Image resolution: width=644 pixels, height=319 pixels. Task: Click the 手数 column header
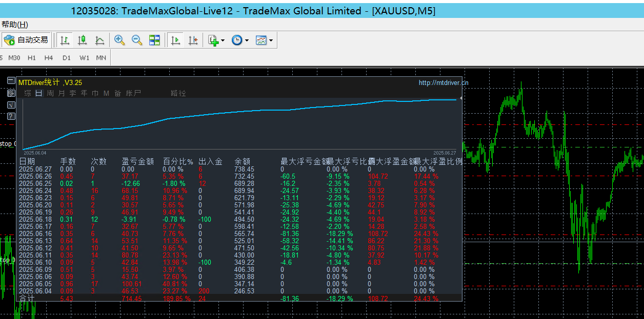(x=68, y=161)
